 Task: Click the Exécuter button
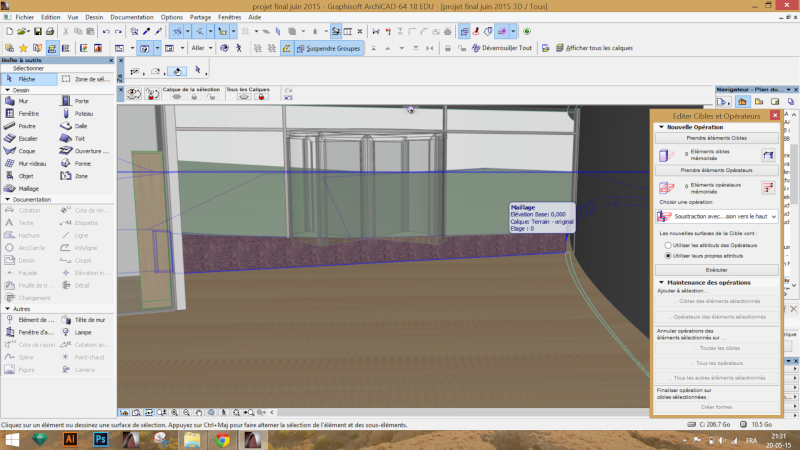point(717,270)
